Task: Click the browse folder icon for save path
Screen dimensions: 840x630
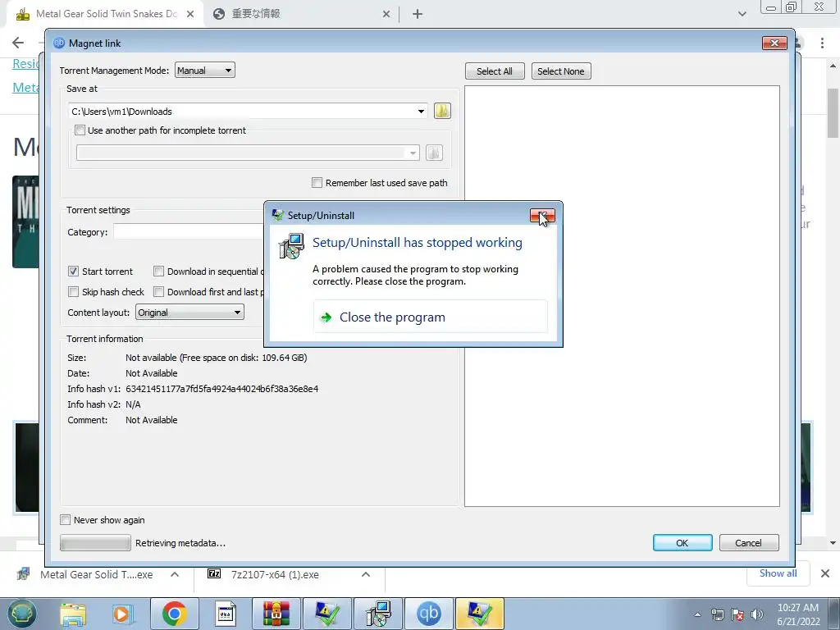Action: pyautogui.click(x=442, y=111)
